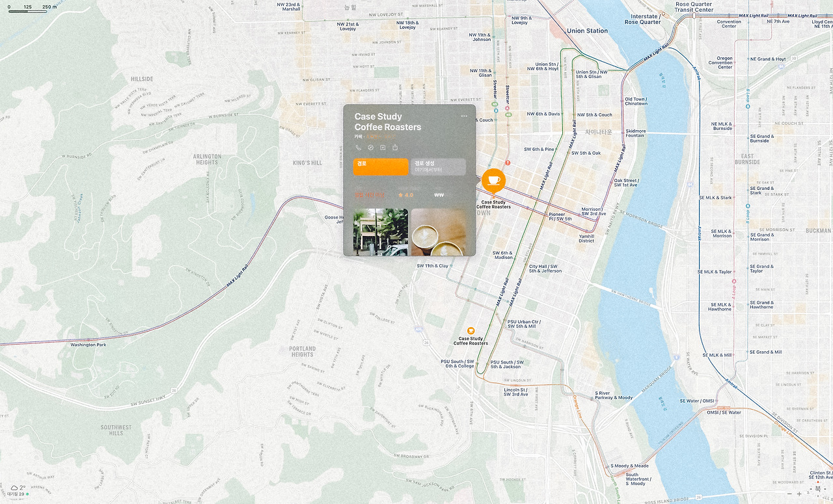Call Case Study Coffee Roasters via phone icon
This screenshot has width=833, height=504.
coord(359,148)
